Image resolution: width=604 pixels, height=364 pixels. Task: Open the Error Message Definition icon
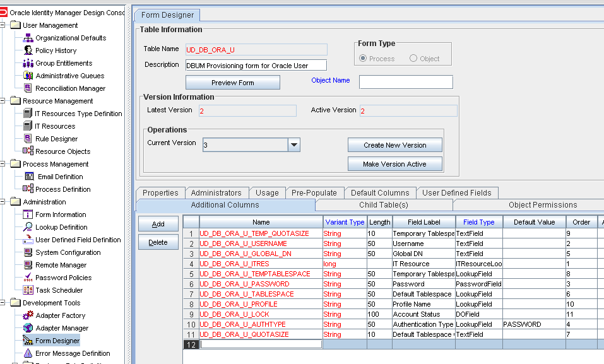28,353
